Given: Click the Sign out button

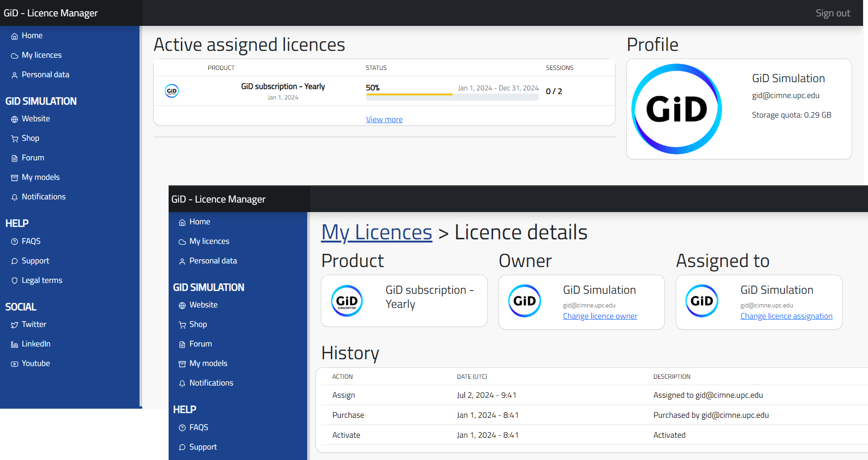Looking at the screenshot, I should coord(833,13).
